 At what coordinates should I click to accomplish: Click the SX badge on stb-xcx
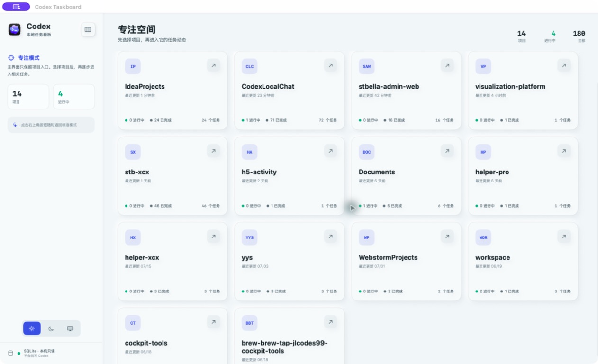[133, 152]
